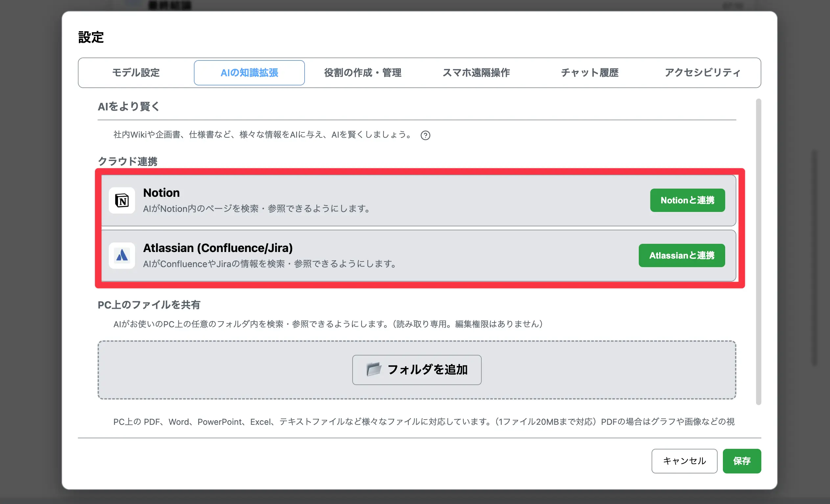Click the フォルダを追加 button
Viewport: 830px width, 504px height.
[417, 370]
